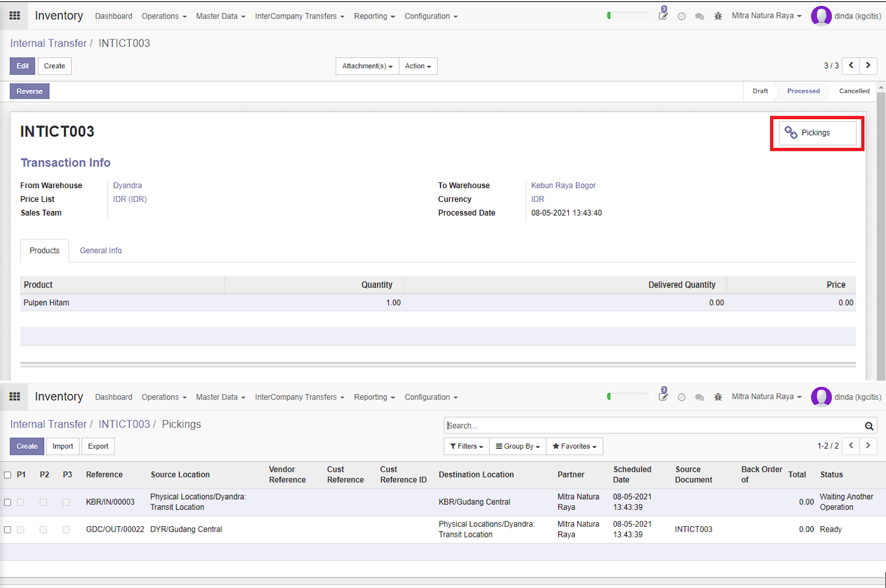Toggle P2 checkbox in GDC/OUT/00022 row

click(43, 529)
